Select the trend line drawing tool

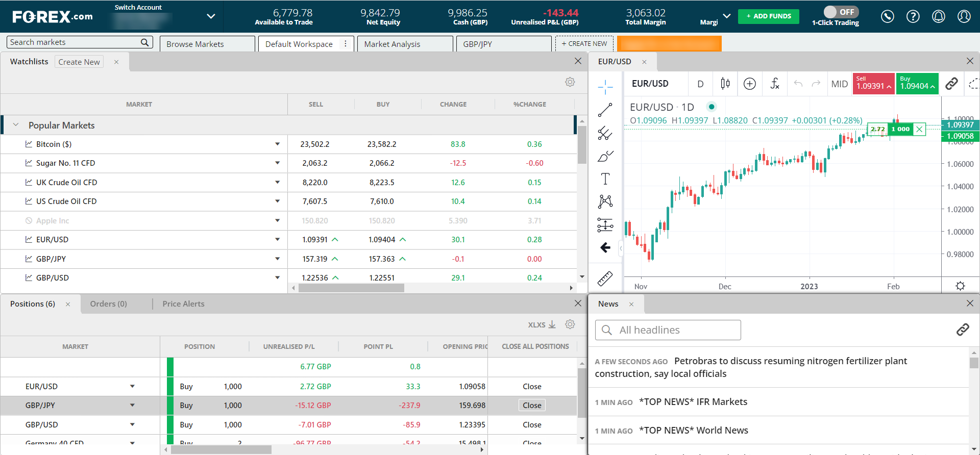[x=605, y=110]
